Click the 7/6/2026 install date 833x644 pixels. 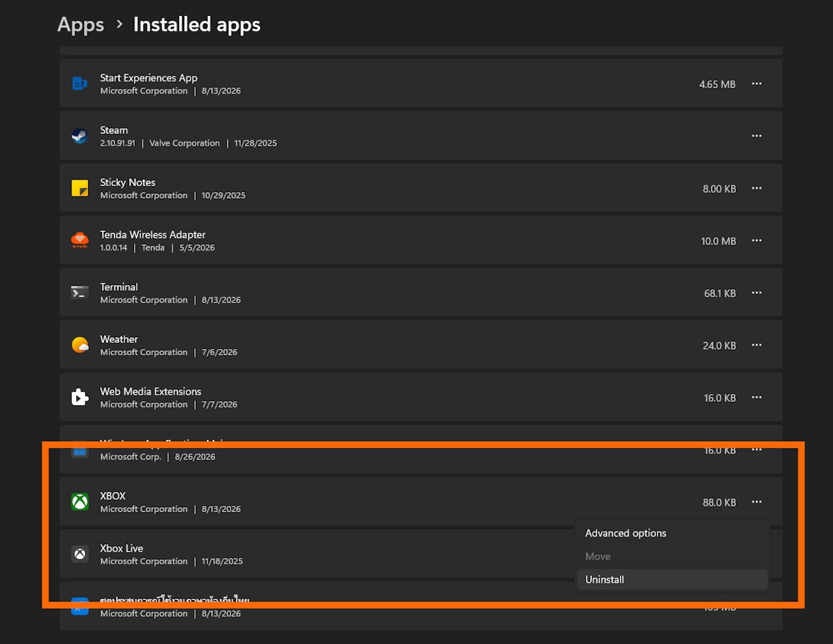click(219, 353)
